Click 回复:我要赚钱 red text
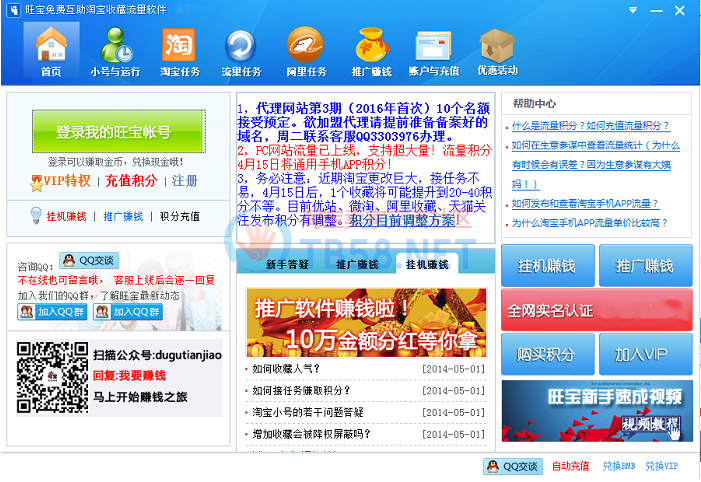This screenshot has height=482, width=701. 129,376
